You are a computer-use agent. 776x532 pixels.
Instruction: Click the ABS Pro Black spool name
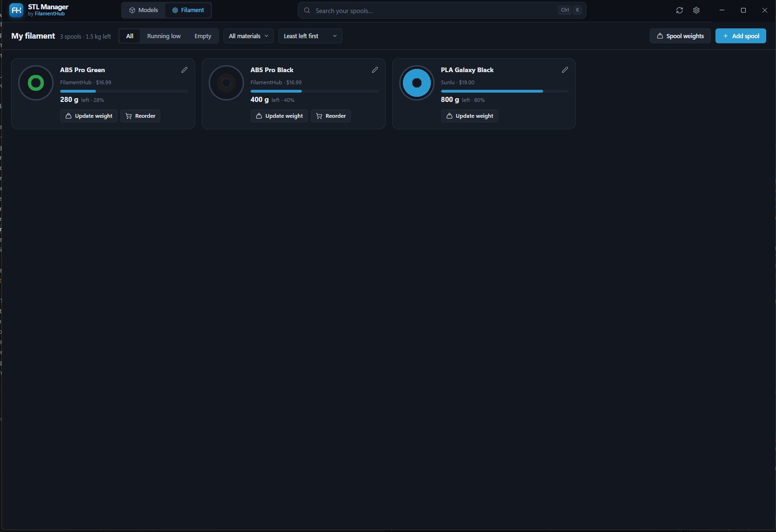(x=272, y=70)
